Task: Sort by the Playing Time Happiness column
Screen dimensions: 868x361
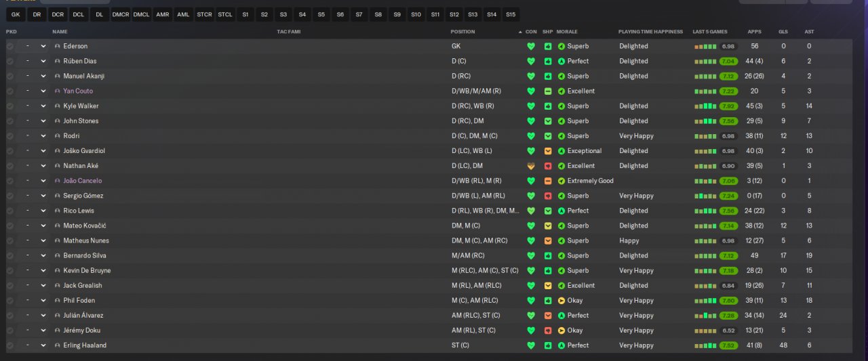Action: point(650,32)
